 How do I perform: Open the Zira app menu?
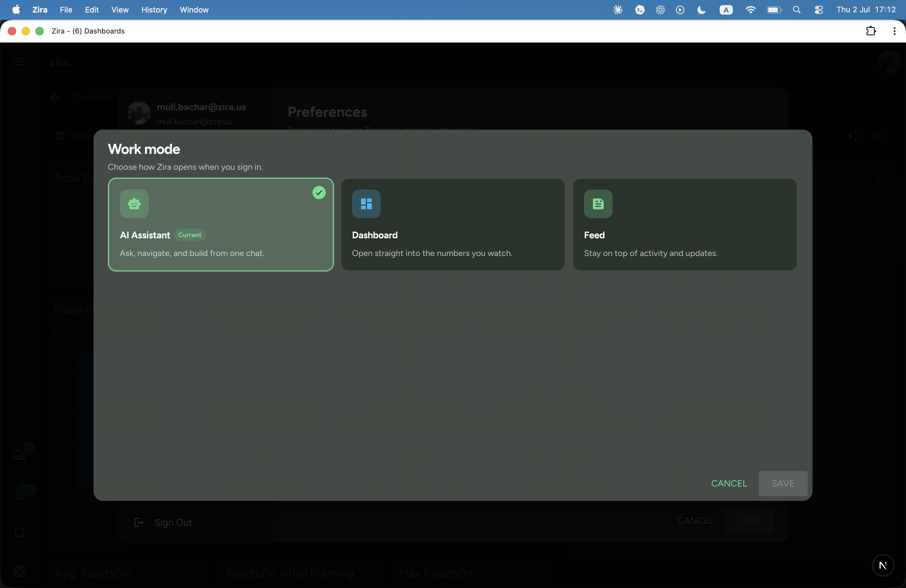pos(40,10)
